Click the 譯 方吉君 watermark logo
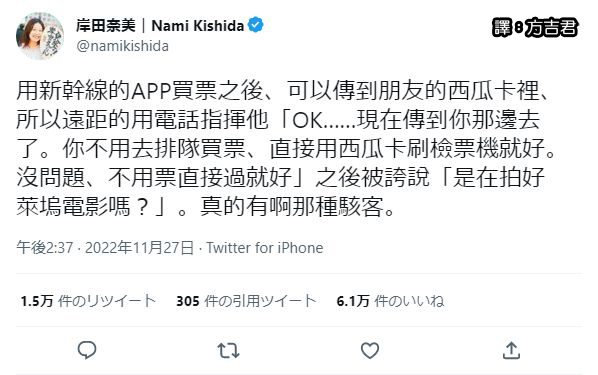598x375 pixels. point(535,27)
